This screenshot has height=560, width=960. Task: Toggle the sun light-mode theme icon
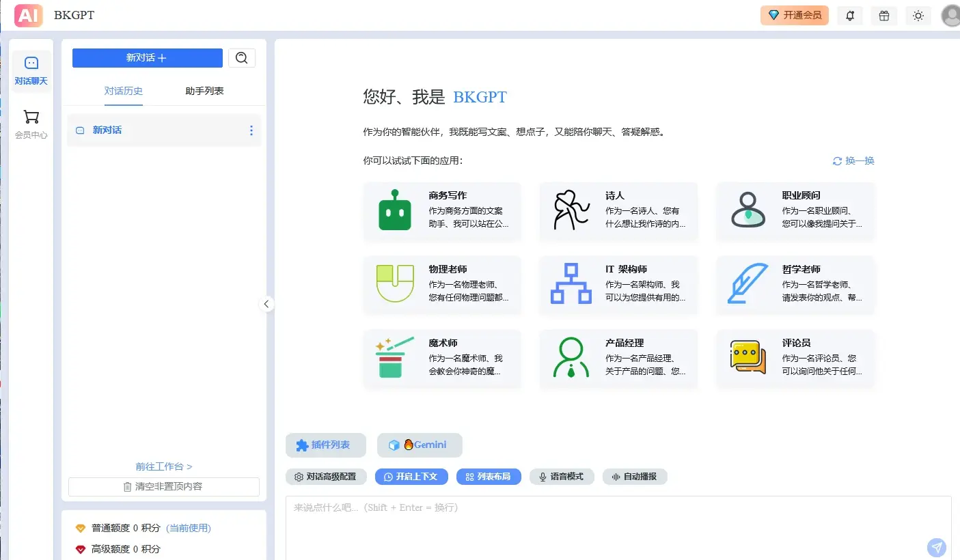918,16
